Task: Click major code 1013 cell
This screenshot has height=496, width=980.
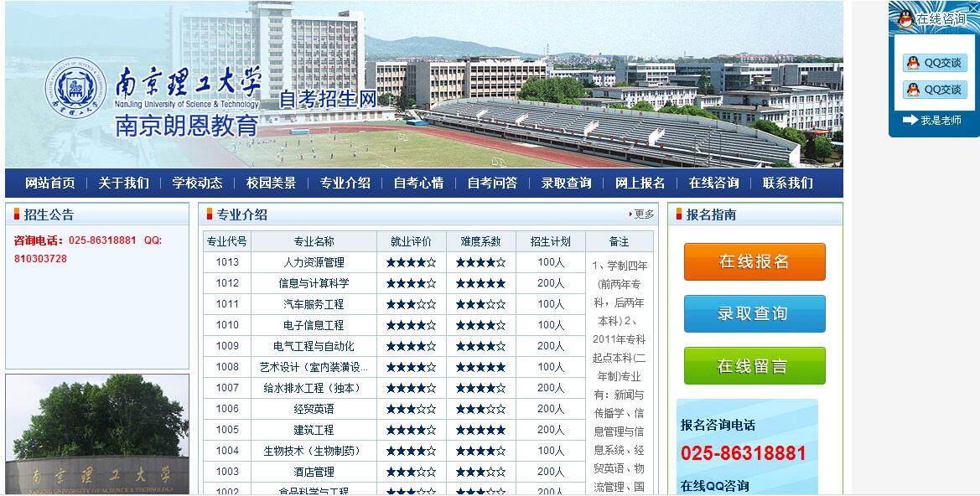Action: (227, 262)
